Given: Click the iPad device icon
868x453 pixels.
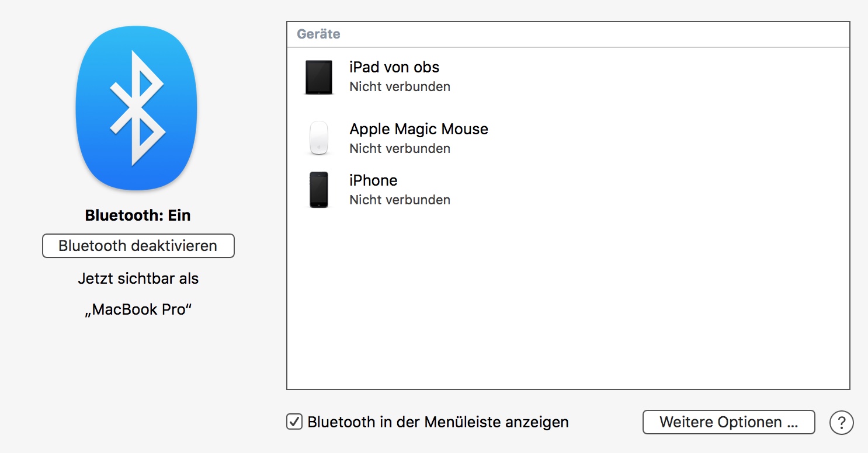Looking at the screenshot, I should 318,77.
